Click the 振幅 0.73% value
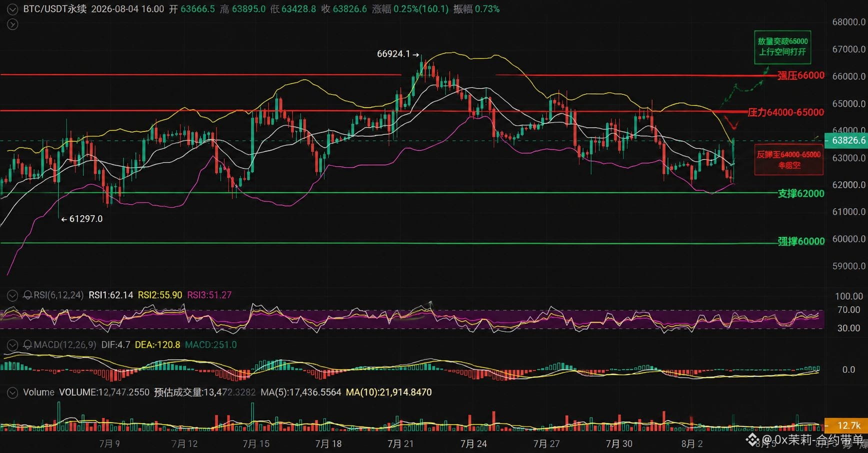This screenshot has width=868, height=453. click(487, 9)
